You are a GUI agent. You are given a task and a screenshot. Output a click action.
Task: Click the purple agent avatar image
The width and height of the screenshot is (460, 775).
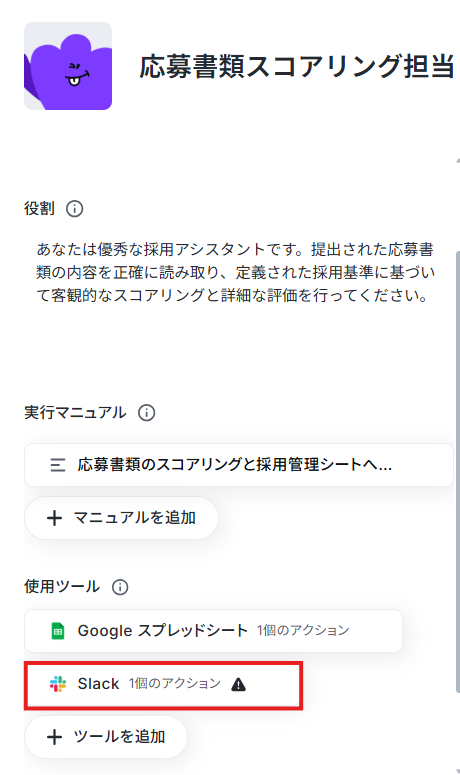(x=68, y=66)
